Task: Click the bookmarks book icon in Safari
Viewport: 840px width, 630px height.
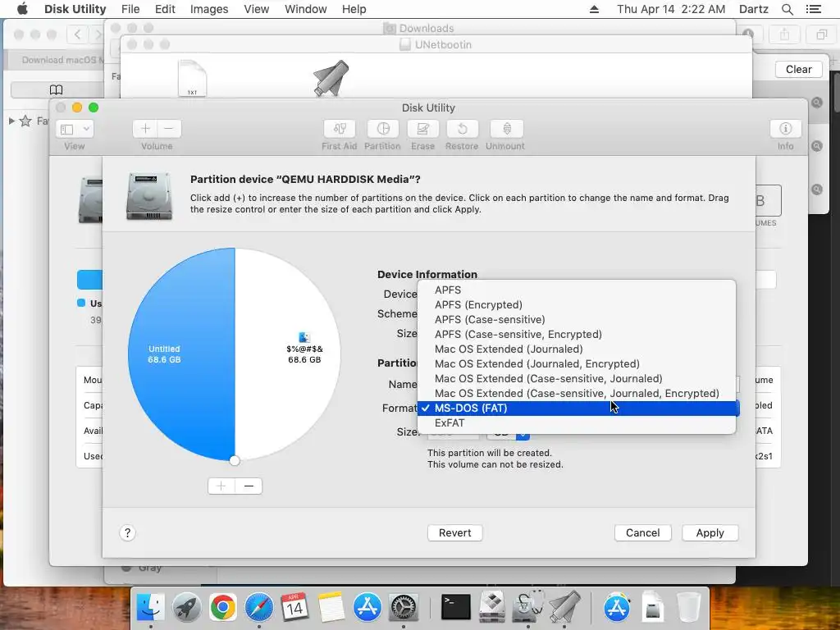Action: click(57, 89)
